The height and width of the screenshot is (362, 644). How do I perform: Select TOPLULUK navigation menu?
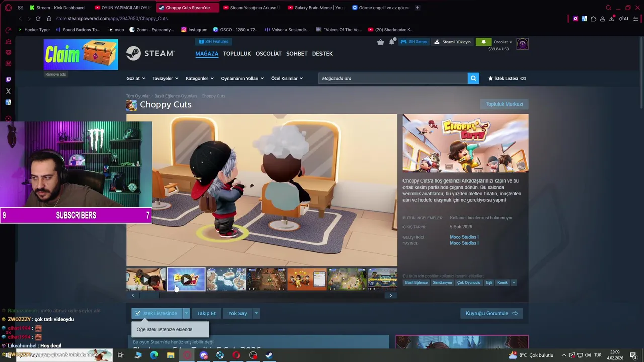236,53
